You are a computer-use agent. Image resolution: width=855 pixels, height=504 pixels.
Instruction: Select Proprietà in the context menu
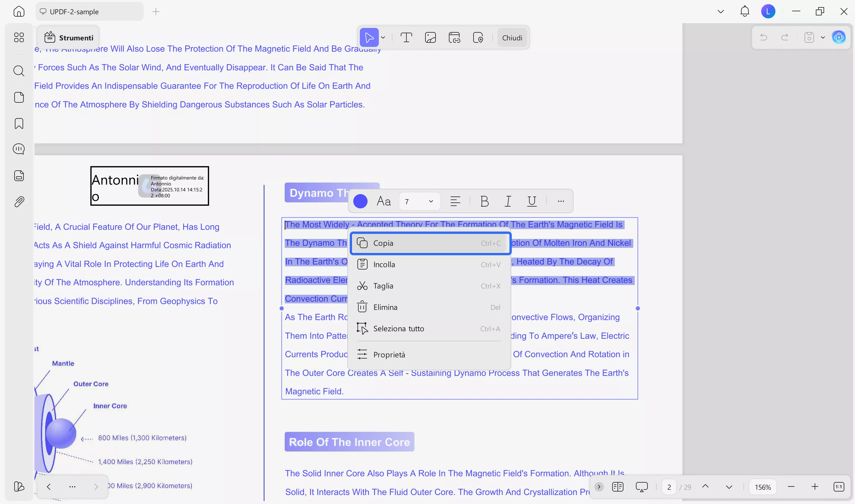coord(389,355)
